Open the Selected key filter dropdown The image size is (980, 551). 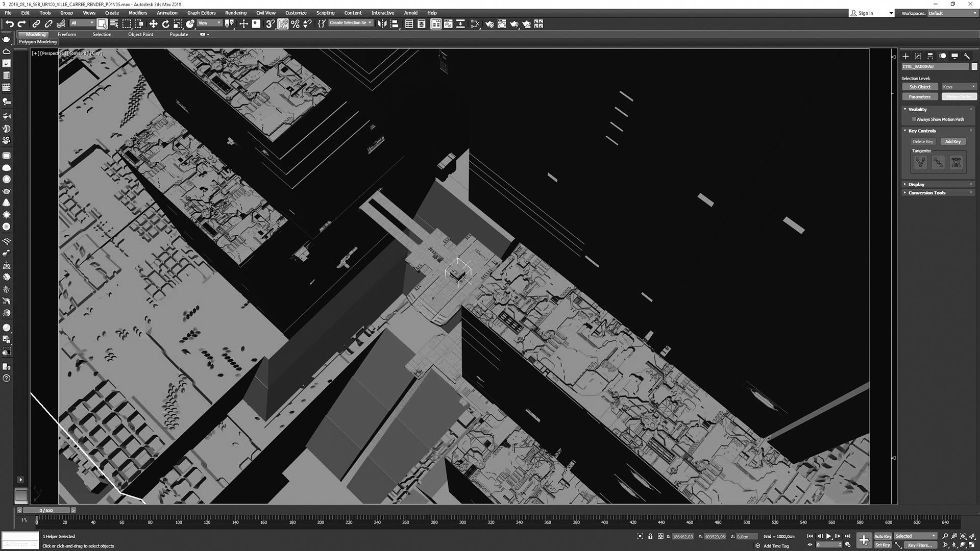915,536
